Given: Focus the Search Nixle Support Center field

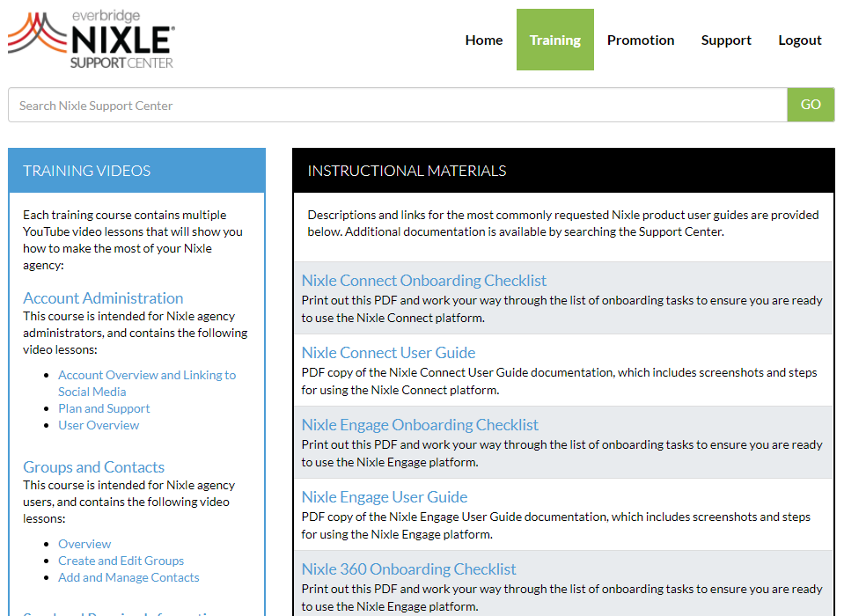Looking at the screenshot, I should pyautogui.click(x=398, y=105).
